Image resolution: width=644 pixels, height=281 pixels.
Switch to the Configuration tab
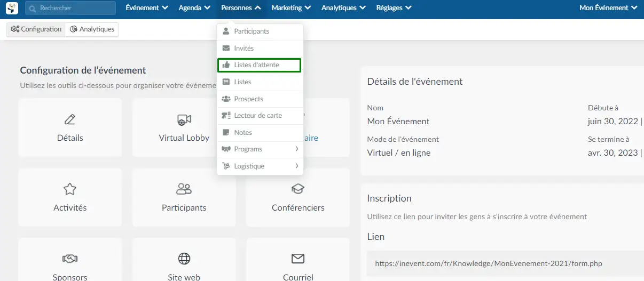pos(36,29)
